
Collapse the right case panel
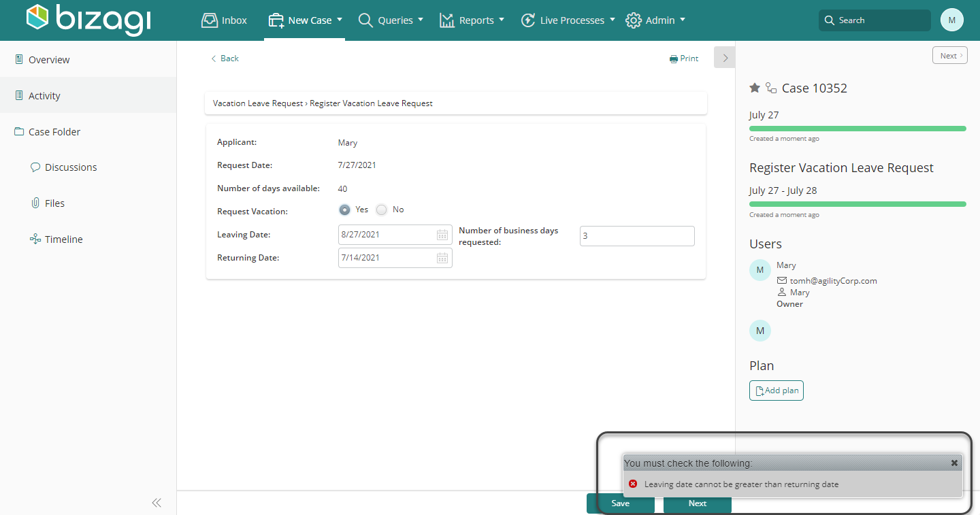point(725,58)
